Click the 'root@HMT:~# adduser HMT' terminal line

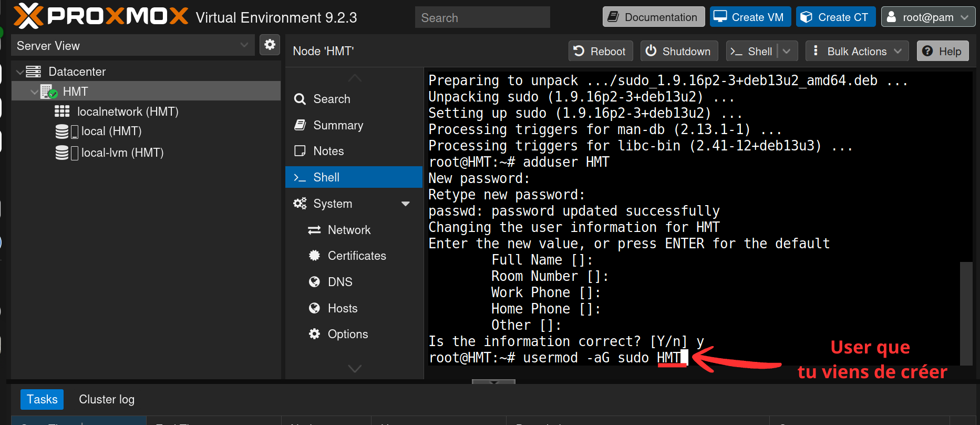pos(519,162)
